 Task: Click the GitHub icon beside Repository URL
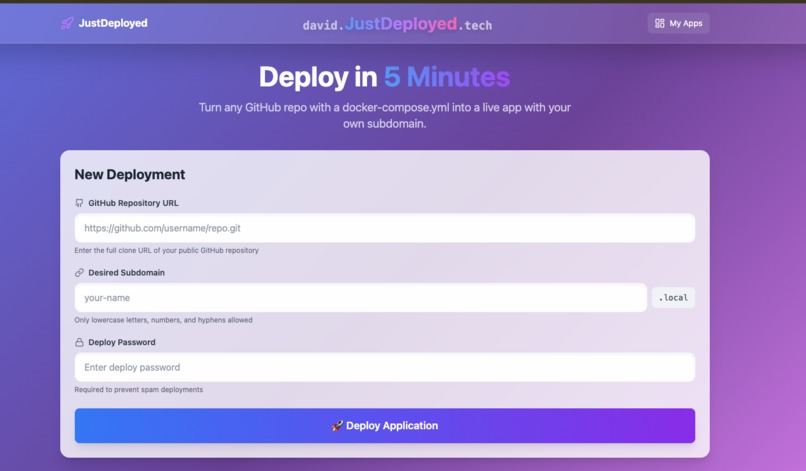[x=79, y=203]
